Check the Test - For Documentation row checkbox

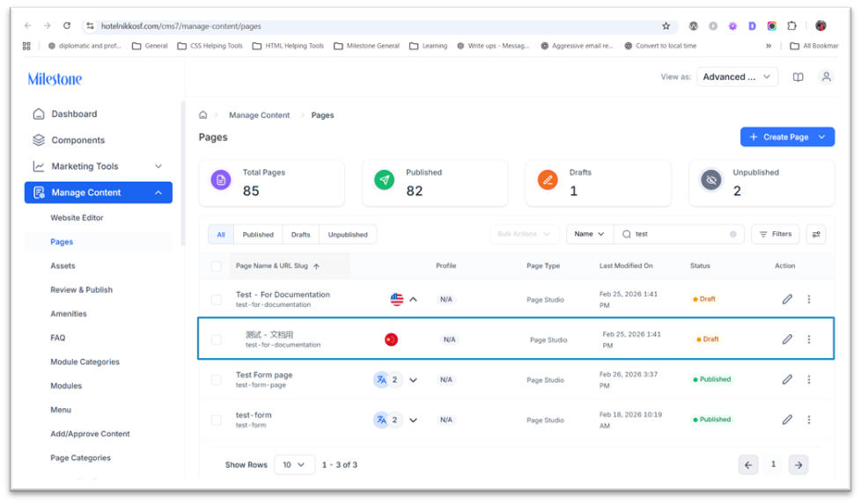point(217,299)
